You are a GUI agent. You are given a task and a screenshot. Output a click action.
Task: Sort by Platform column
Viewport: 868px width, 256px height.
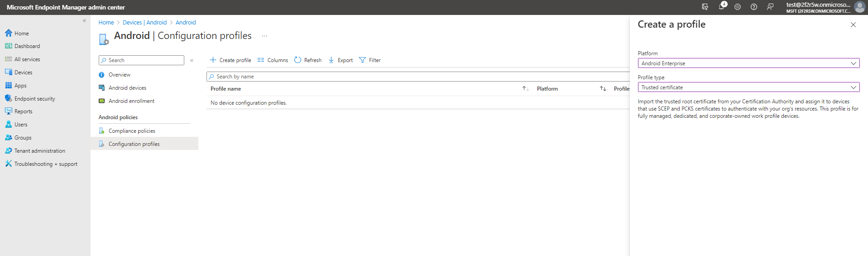tap(603, 89)
